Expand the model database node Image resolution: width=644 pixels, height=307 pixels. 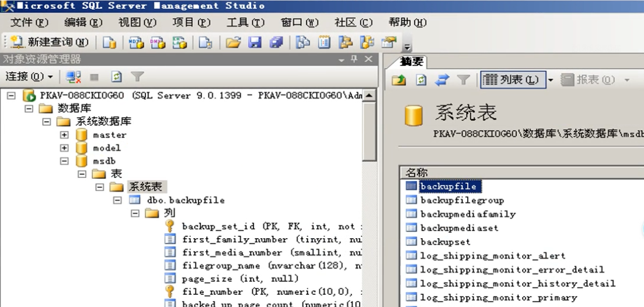click(64, 148)
